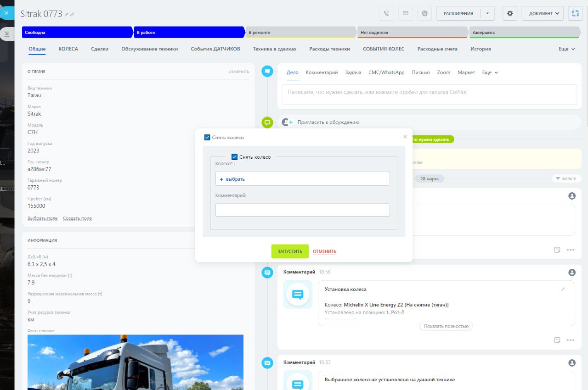Open the settings gear icon
588x390 pixels.
(510, 13)
